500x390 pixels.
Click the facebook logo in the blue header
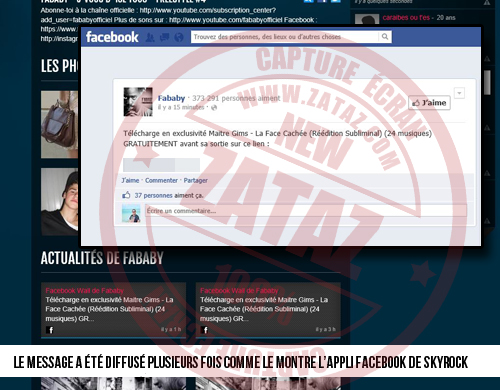(112, 37)
